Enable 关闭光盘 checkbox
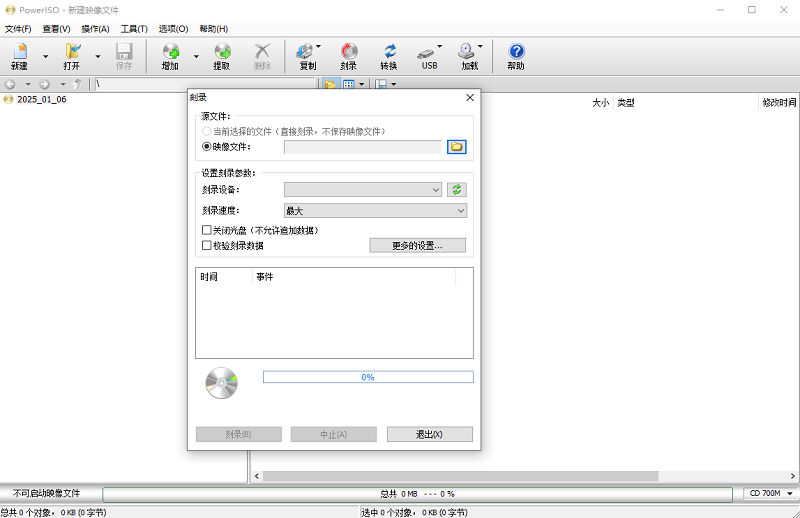This screenshot has width=800, height=518. point(207,230)
